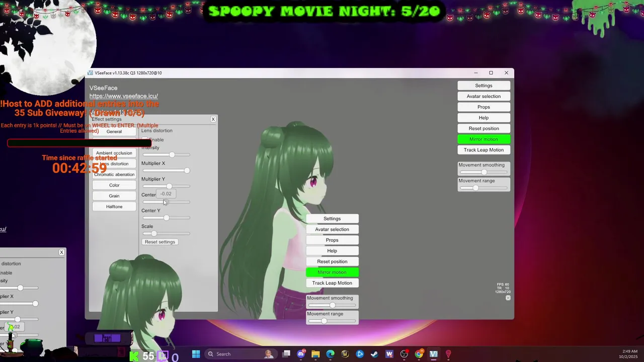644x362 pixels.
Task: Open the Ambient occlusion tab
Action: [114, 153]
